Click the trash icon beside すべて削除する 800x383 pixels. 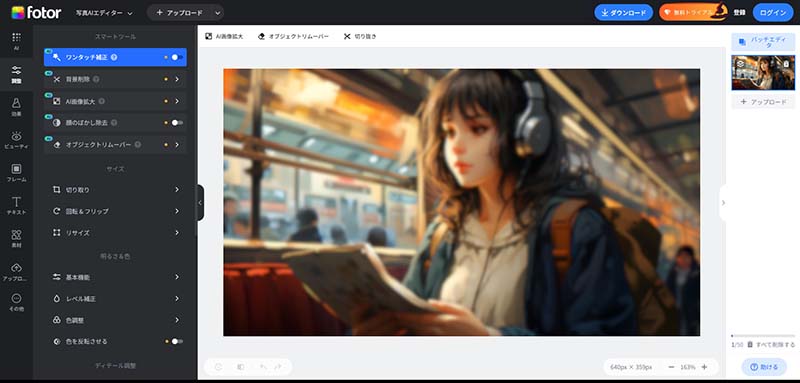pyautogui.click(x=749, y=345)
